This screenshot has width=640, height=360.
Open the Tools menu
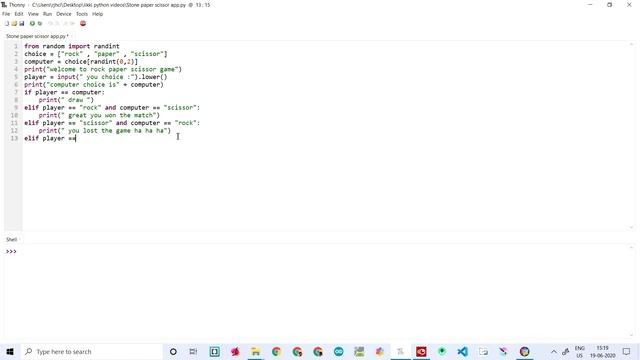tap(82, 14)
